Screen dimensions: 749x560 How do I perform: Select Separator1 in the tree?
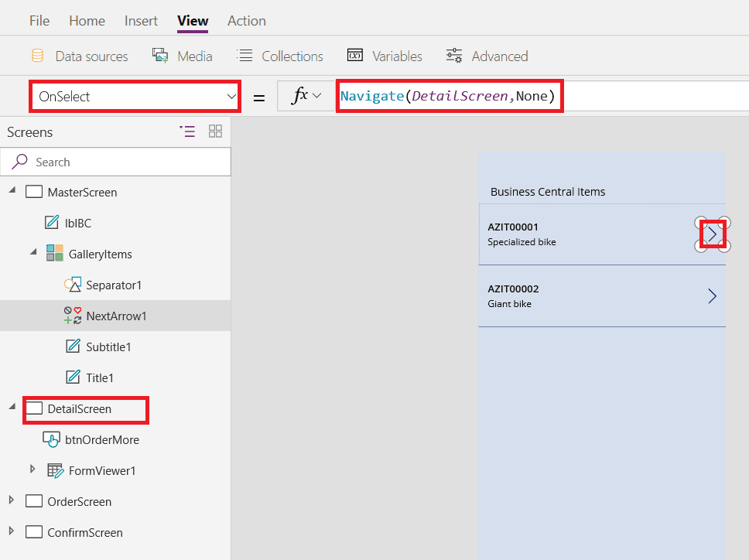(x=114, y=285)
